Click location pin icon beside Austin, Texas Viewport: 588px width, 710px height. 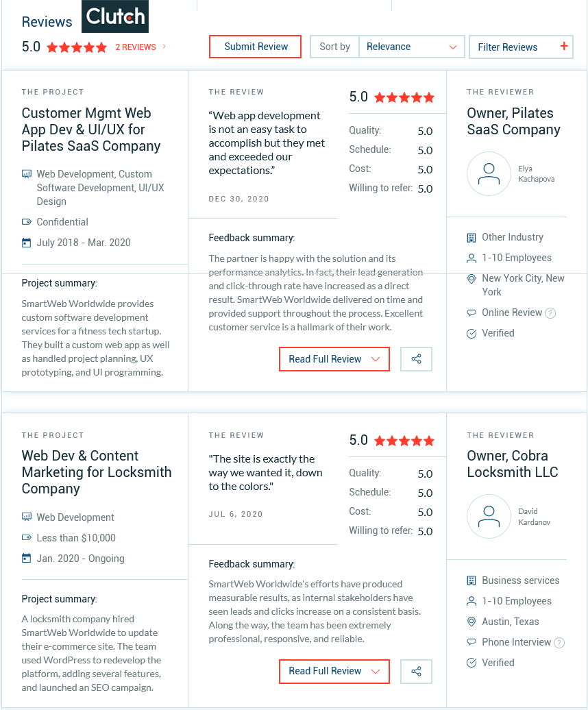pyautogui.click(x=471, y=622)
